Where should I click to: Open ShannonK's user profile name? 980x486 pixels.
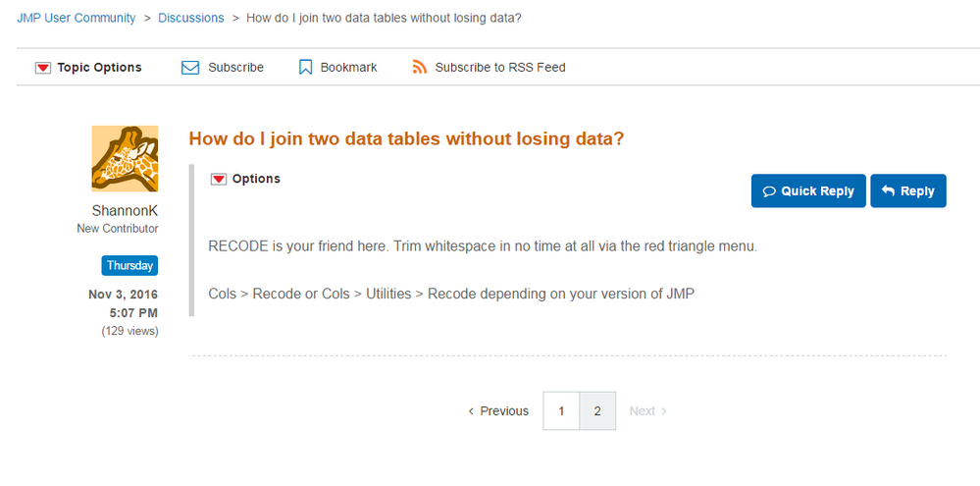pyautogui.click(x=125, y=211)
